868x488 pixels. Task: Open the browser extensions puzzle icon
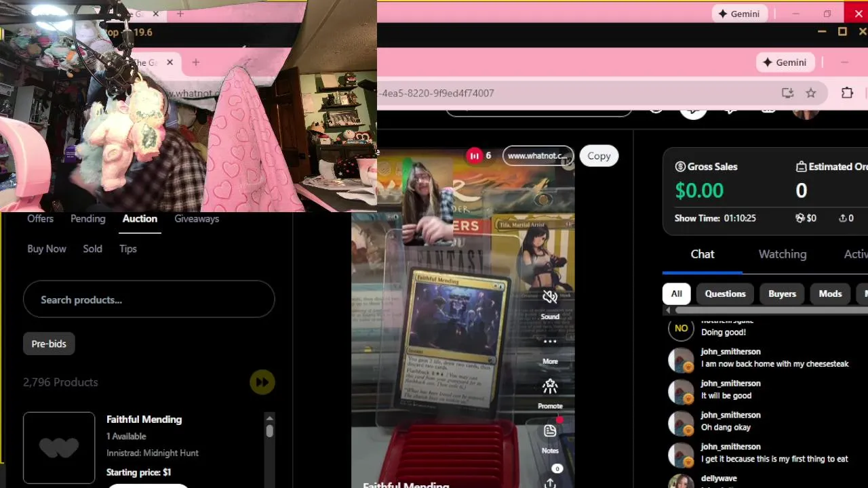[x=847, y=93]
